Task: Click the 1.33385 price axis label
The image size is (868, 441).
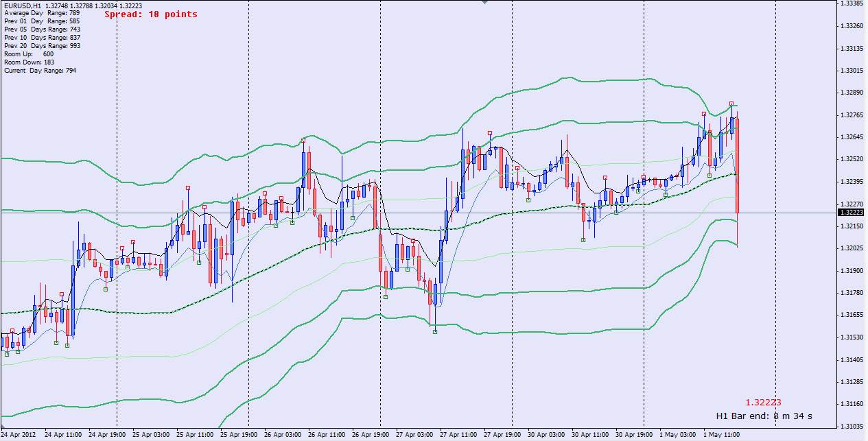Action: tap(852, 3)
